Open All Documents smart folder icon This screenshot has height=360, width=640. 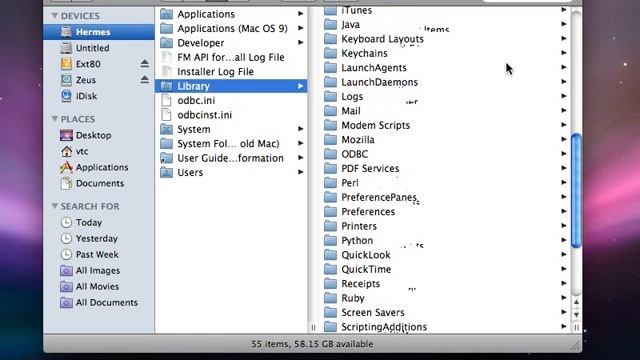click(x=66, y=302)
